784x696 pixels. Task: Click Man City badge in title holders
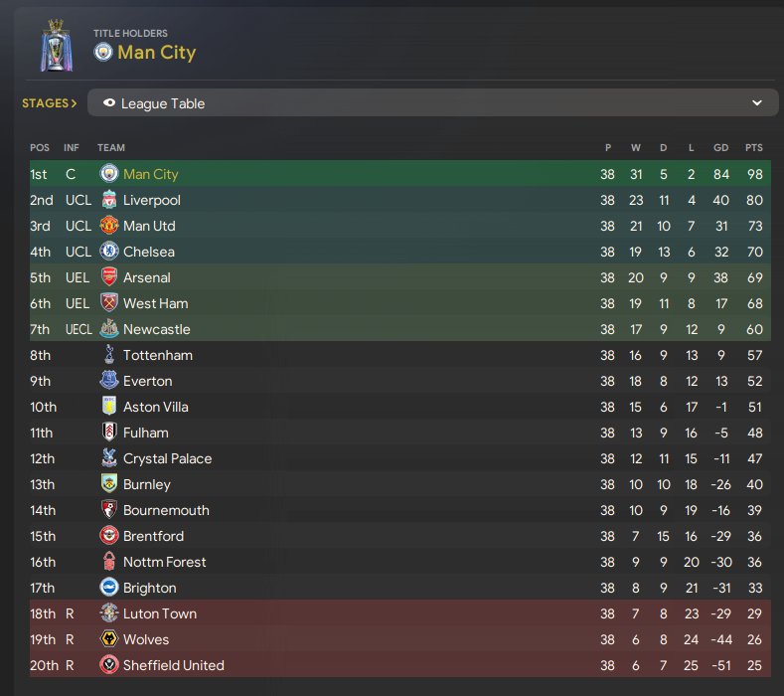coord(103,52)
